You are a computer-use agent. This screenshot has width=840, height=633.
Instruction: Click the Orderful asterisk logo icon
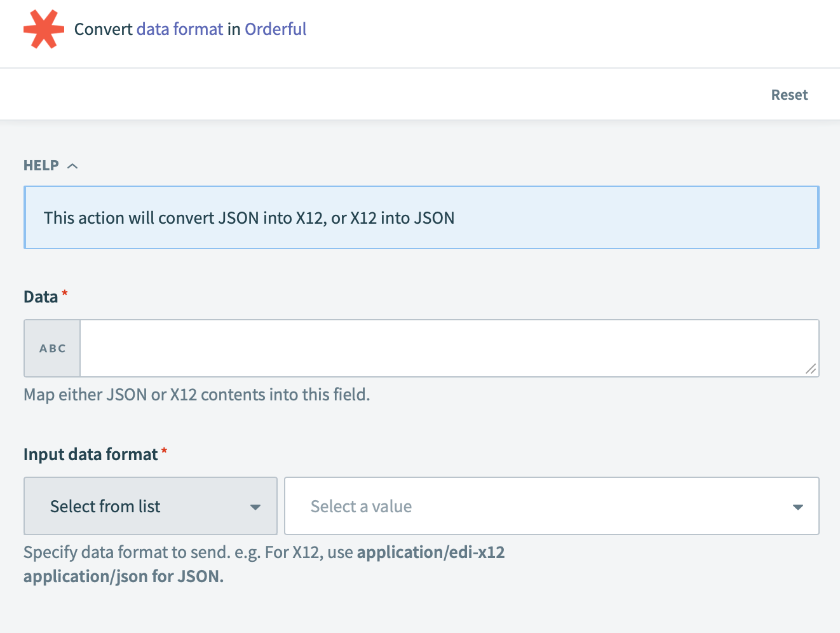[x=44, y=29]
